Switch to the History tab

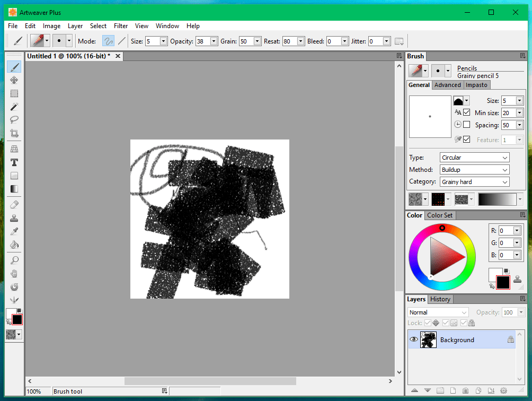click(440, 299)
